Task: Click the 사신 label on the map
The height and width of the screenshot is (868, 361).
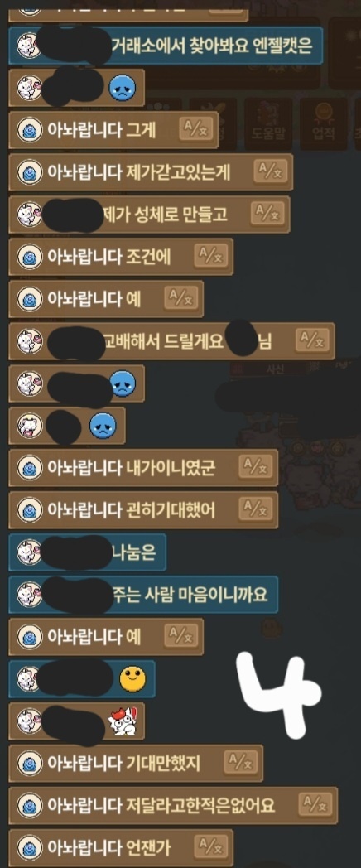Action: [275, 369]
